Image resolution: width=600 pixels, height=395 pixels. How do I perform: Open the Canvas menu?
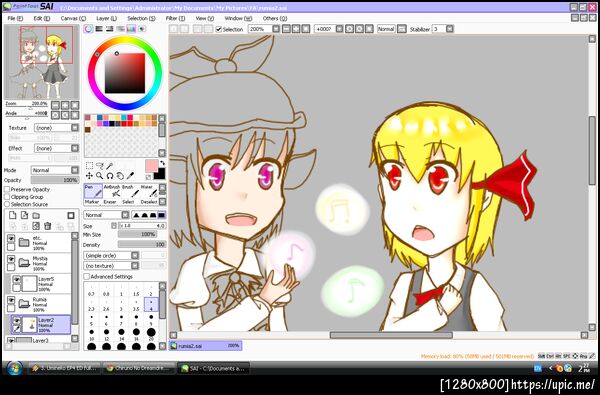coord(73,18)
